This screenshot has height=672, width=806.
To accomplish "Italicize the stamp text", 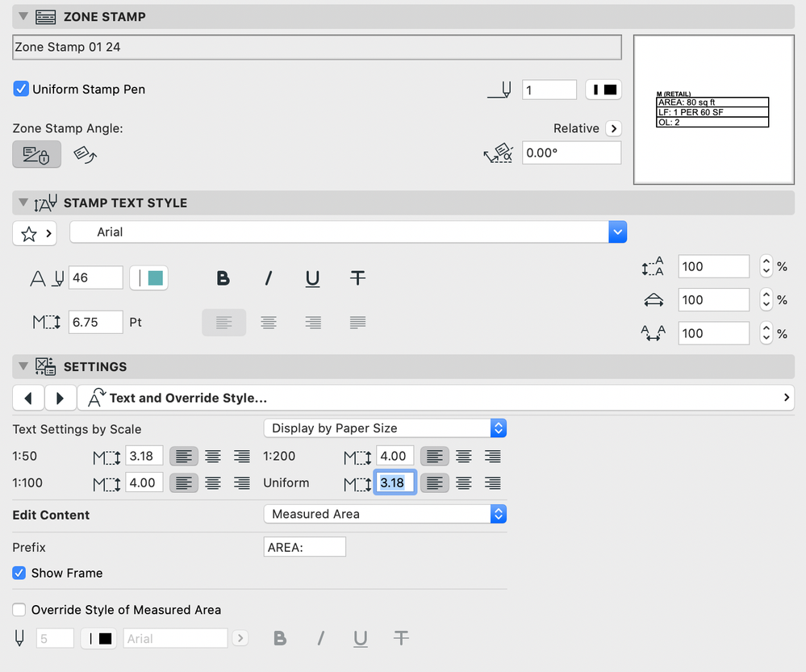I will pos(268,278).
